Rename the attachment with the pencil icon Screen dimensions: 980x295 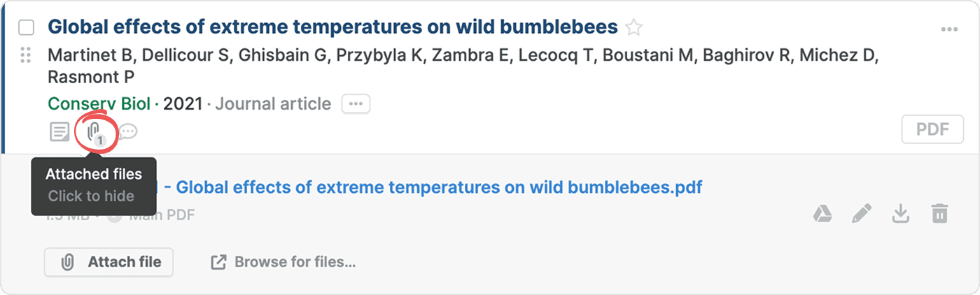(x=861, y=214)
